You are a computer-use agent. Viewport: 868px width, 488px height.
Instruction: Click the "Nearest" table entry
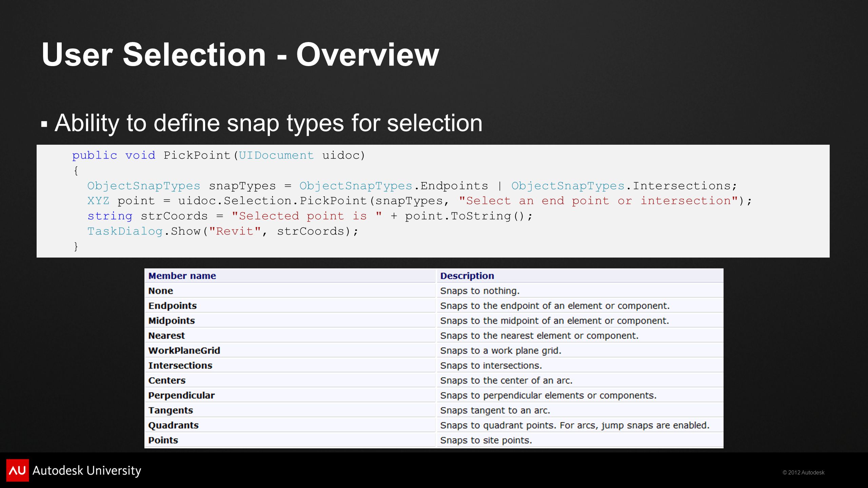coord(166,335)
